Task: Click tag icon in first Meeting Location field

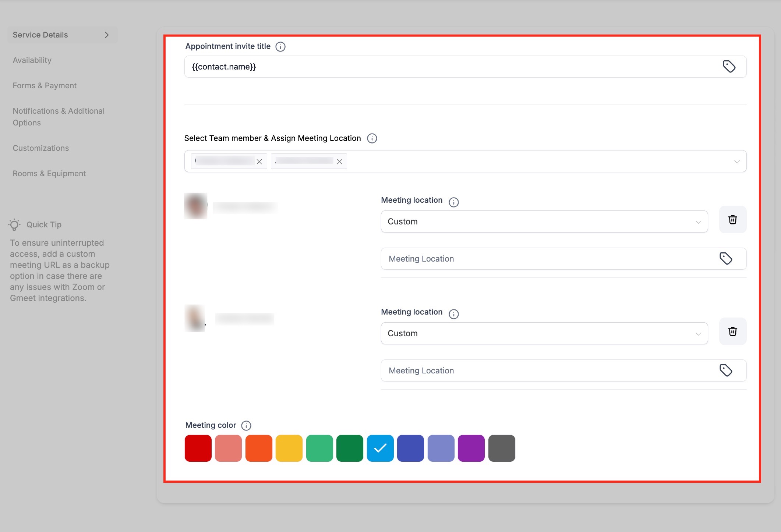Action: 725,259
